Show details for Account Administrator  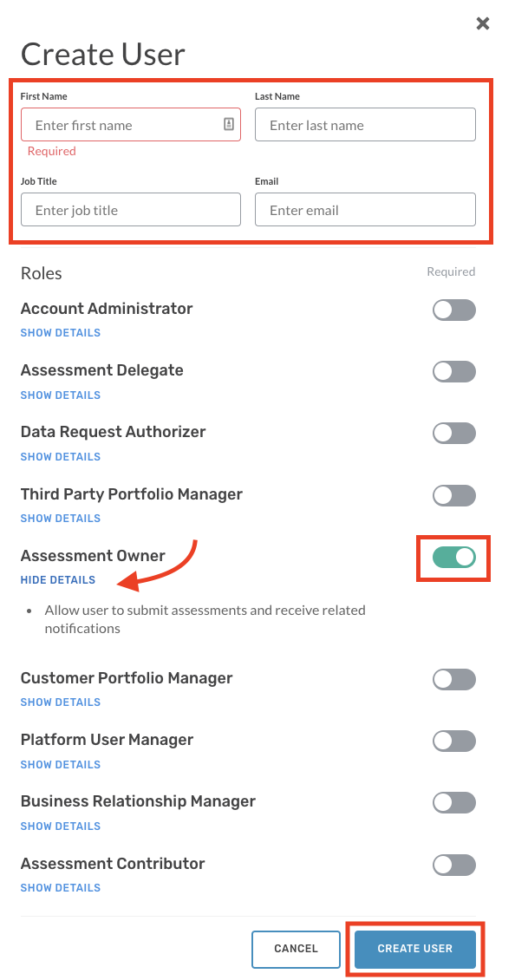[60, 332]
